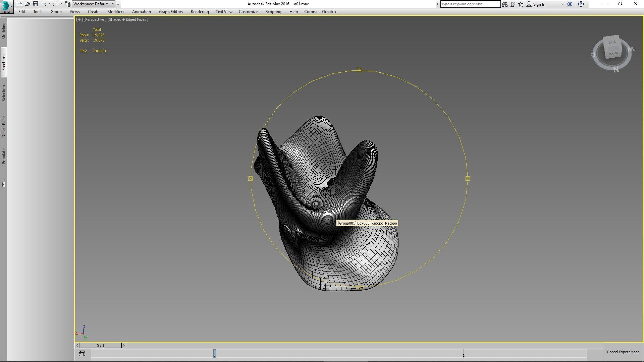Click Cancel Expert Mode button
644x362 pixels.
click(623, 352)
